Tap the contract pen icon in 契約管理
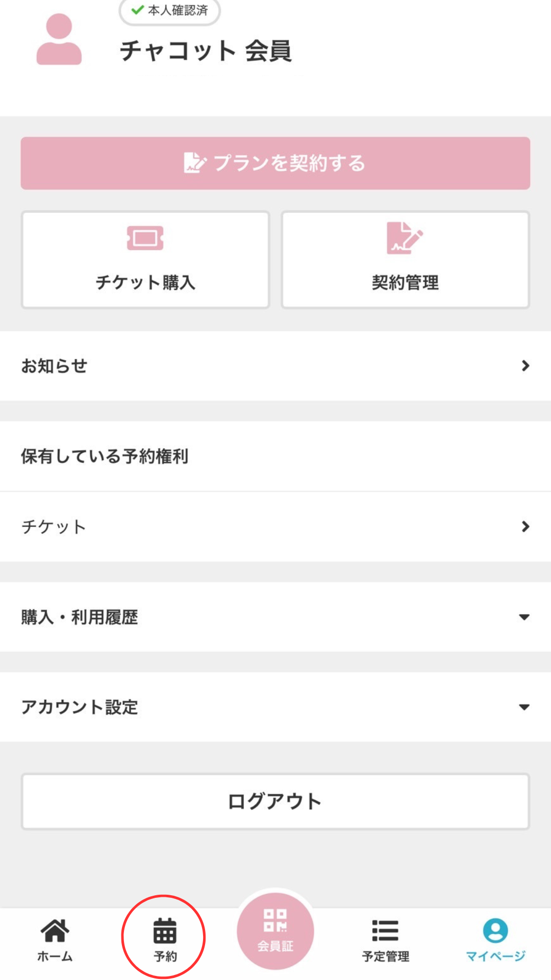Screen dimensions: 551x980 pyautogui.click(x=405, y=238)
